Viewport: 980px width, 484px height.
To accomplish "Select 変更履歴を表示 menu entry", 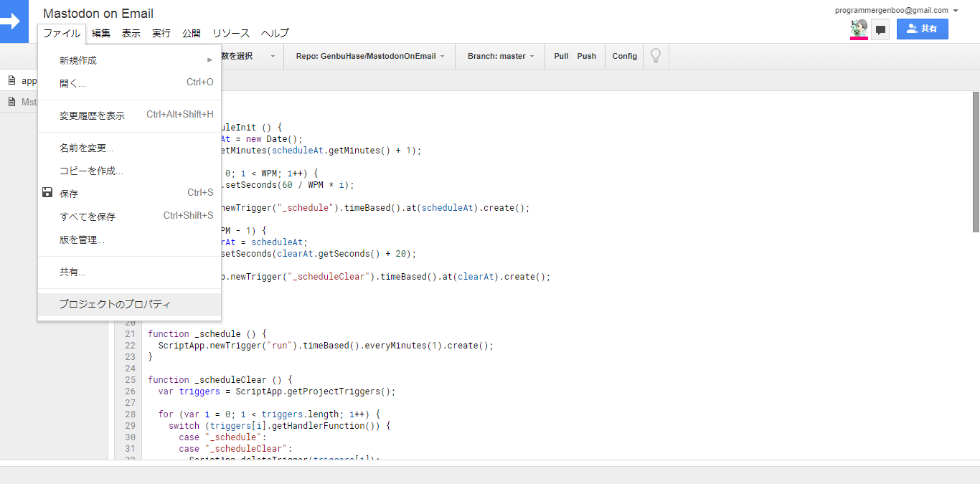I will point(129,115).
